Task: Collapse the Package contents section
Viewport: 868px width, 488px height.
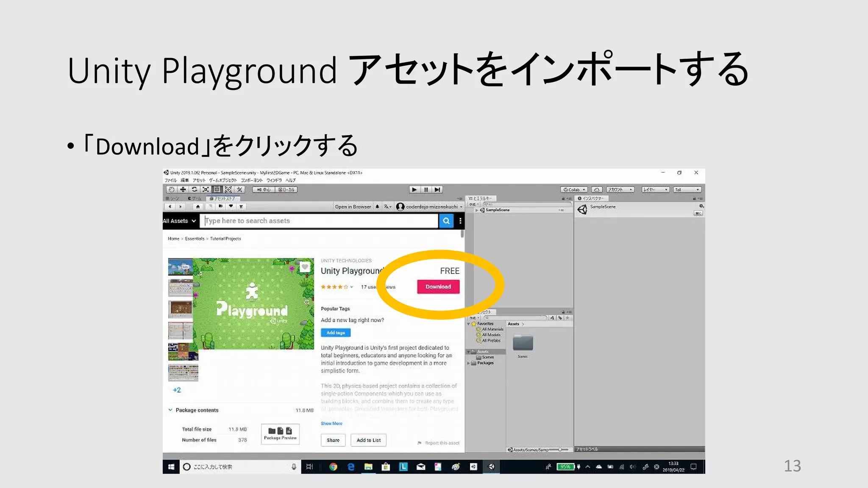Action: coord(170,410)
